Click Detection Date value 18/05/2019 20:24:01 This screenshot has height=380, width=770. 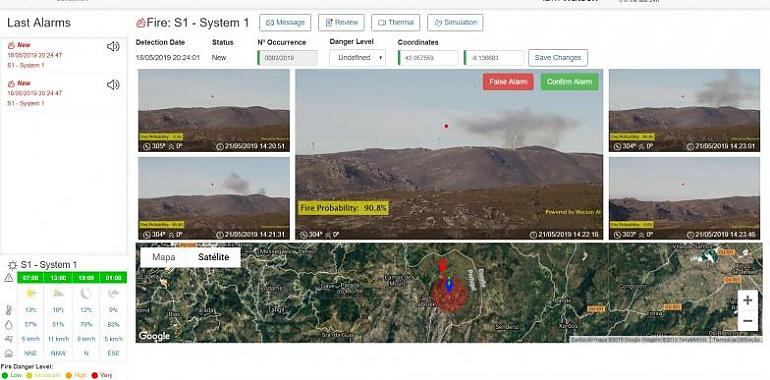tap(168, 57)
